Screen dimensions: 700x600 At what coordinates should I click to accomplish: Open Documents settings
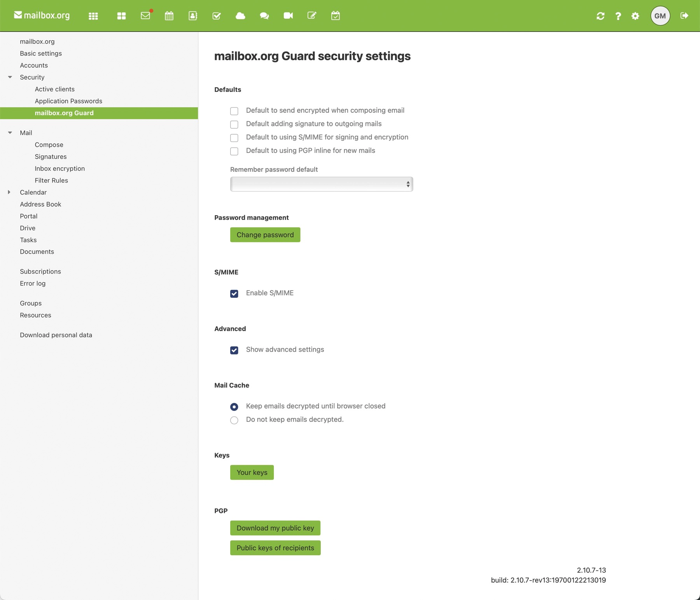click(37, 252)
